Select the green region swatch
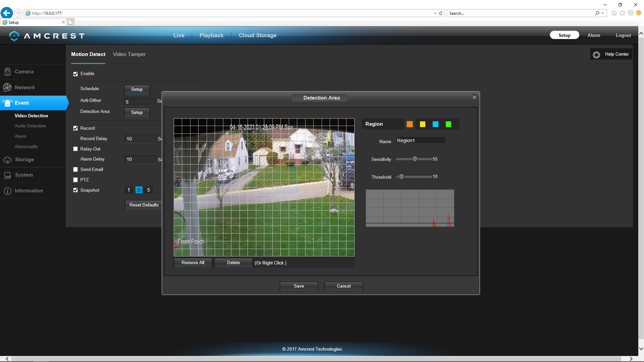This screenshot has width=644, height=362. (x=448, y=124)
